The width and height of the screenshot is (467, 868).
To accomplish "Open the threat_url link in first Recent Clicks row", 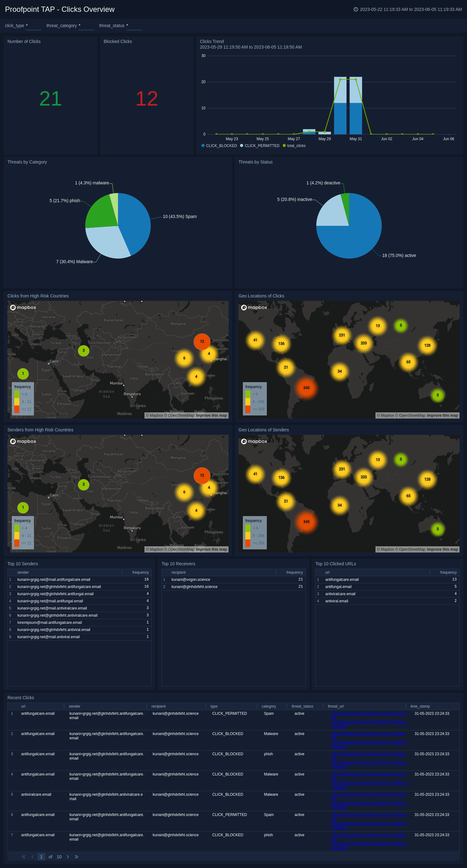I will pyautogui.click(x=369, y=718).
